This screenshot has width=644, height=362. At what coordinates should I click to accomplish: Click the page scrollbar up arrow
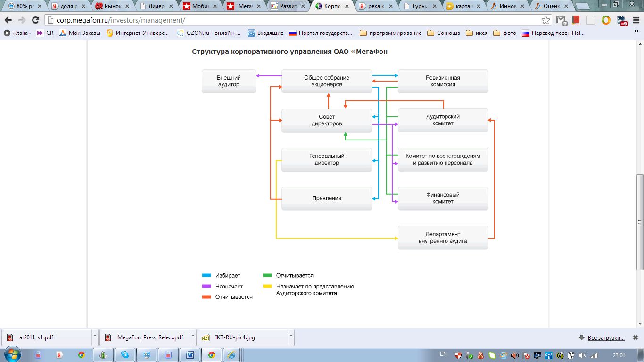[640, 44]
